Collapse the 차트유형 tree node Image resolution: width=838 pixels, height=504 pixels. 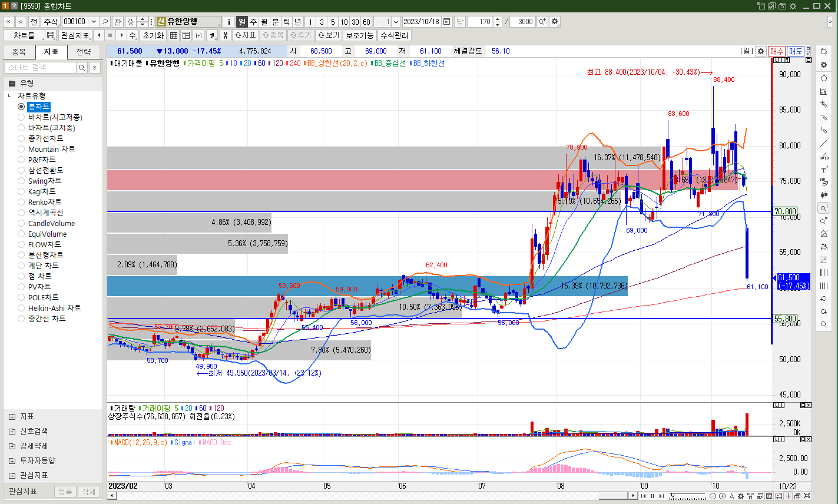(x=10, y=96)
